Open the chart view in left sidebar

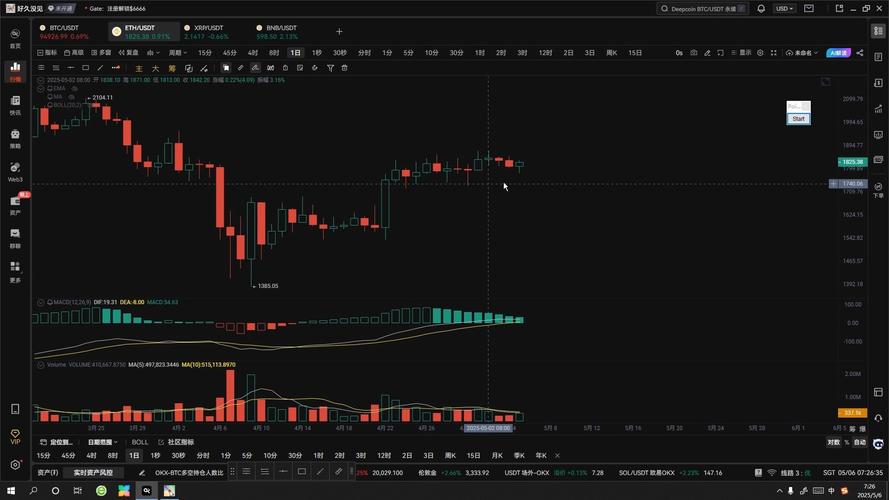coord(15,70)
